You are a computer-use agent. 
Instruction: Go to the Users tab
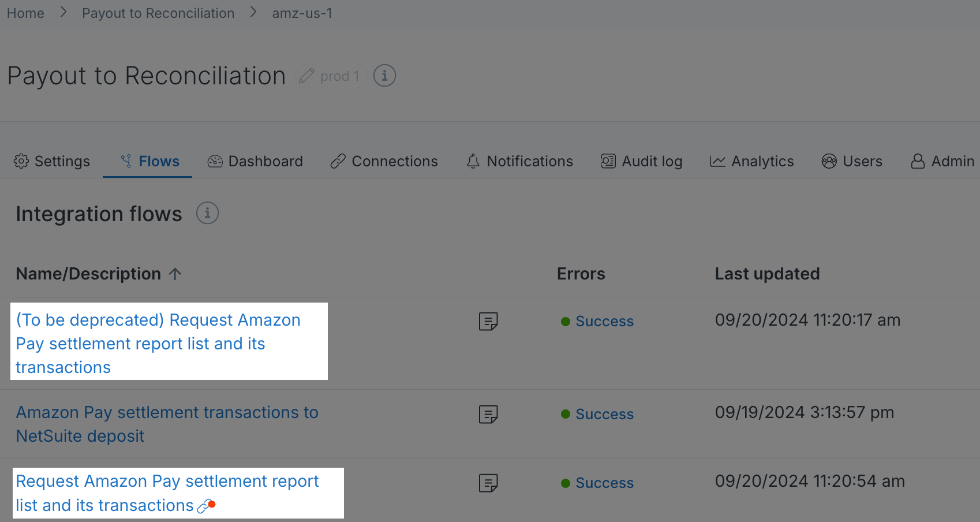click(852, 161)
